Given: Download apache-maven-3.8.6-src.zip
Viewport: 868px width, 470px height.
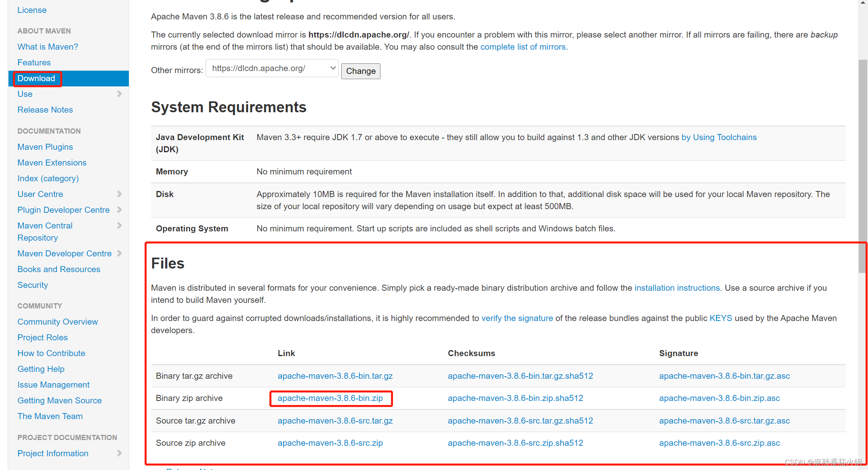Looking at the screenshot, I should coord(330,443).
